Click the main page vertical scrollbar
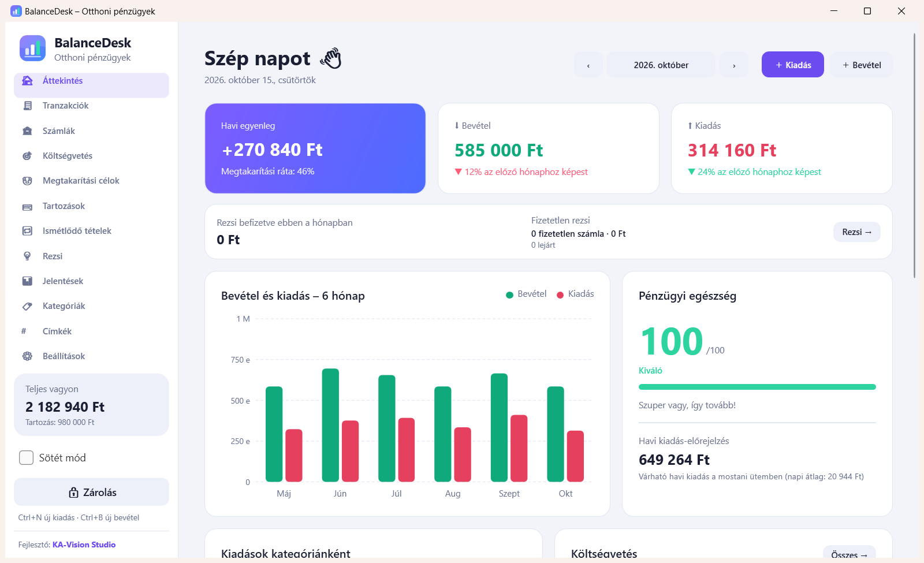Viewport: 924px width, 563px height. pyautogui.click(x=914, y=156)
